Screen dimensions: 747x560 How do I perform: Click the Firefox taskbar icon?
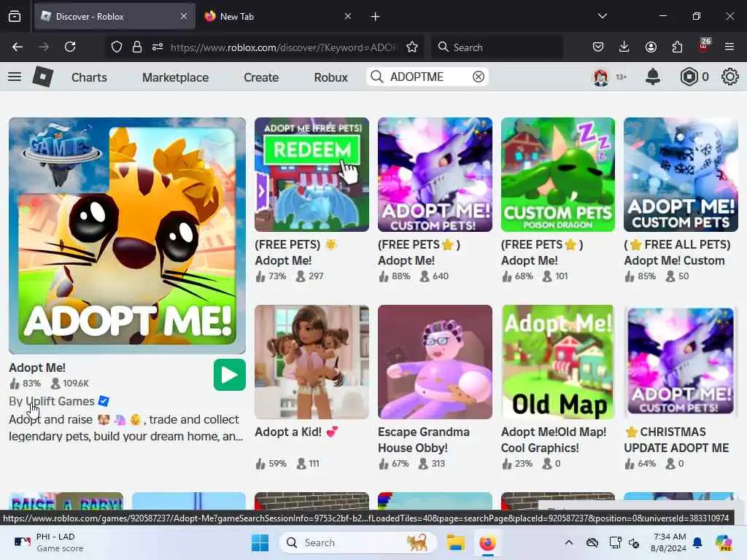487,542
